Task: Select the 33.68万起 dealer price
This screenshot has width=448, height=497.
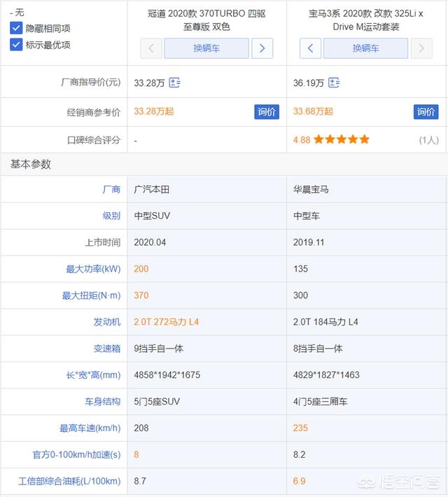Action: click(313, 111)
